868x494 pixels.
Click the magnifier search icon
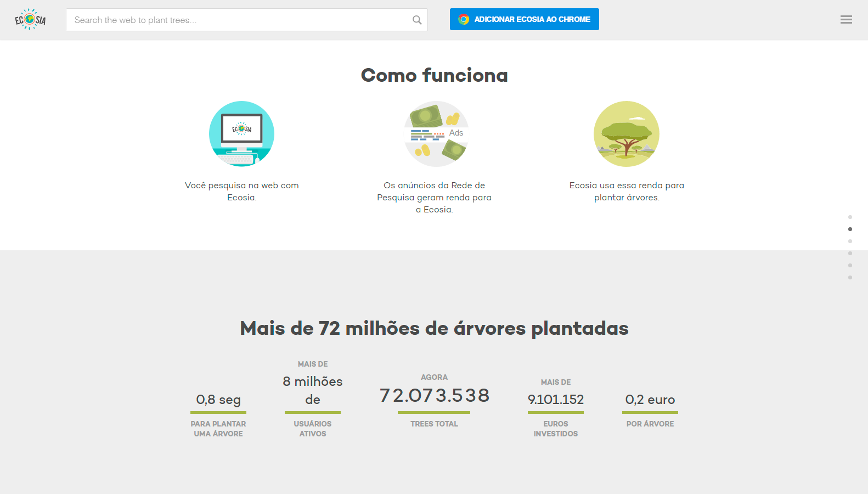pyautogui.click(x=417, y=20)
